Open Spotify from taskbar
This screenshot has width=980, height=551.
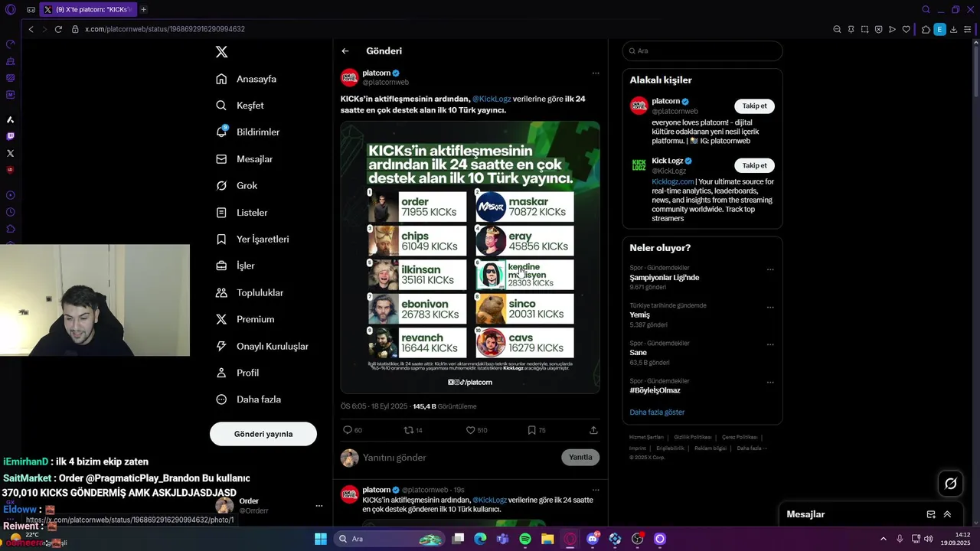(525, 539)
